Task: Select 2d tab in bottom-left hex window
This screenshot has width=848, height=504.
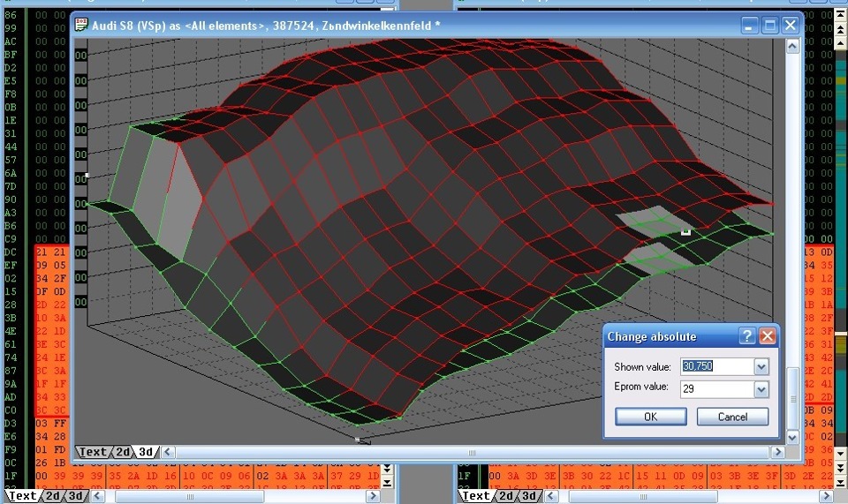Action: [x=53, y=496]
